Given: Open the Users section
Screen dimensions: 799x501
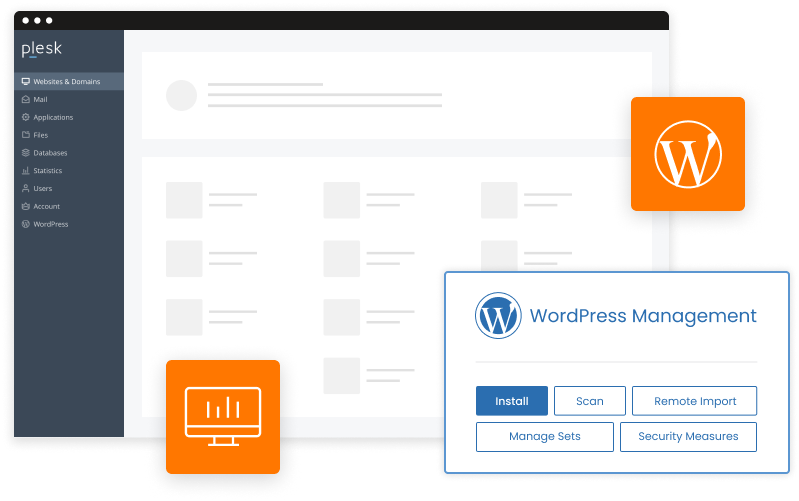Looking at the screenshot, I should 69,189.
